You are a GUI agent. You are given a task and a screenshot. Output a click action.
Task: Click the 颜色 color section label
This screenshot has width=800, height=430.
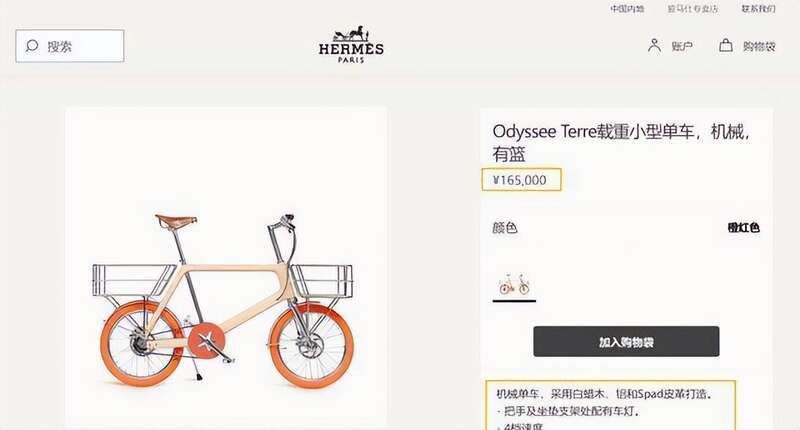pos(505,227)
